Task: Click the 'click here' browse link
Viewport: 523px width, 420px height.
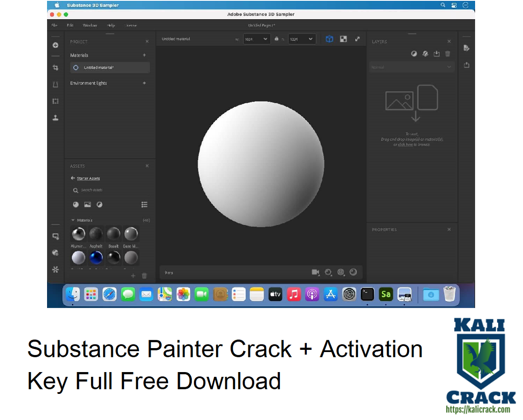Action: 405,144
